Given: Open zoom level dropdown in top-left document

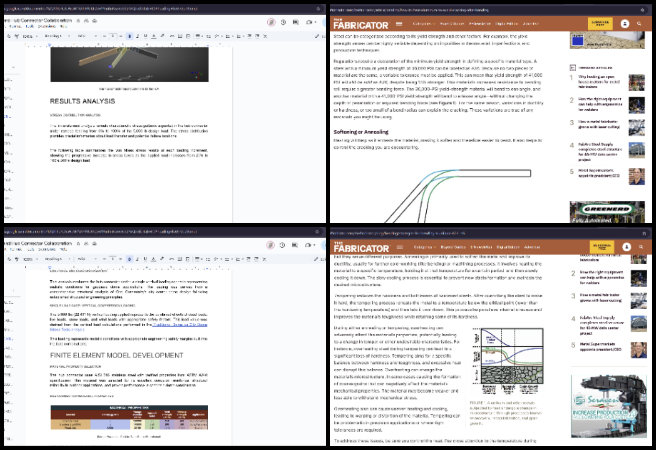Looking at the screenshot, I should point(27,35).
